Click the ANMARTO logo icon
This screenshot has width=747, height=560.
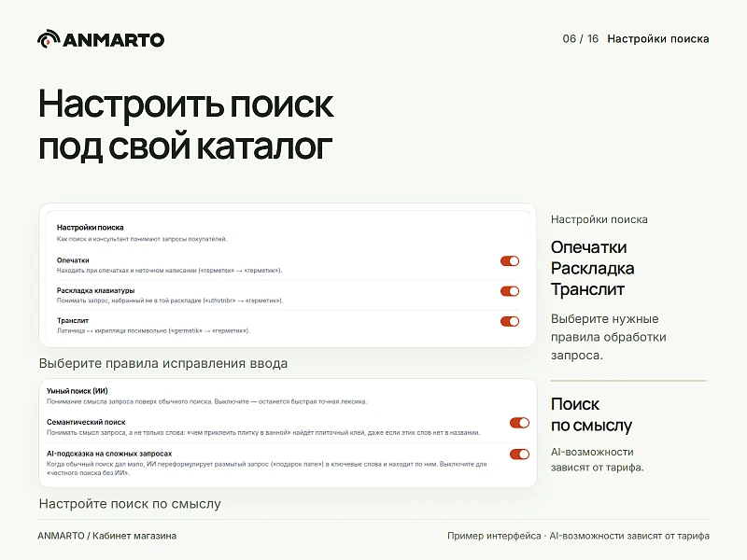pos(49,39)
